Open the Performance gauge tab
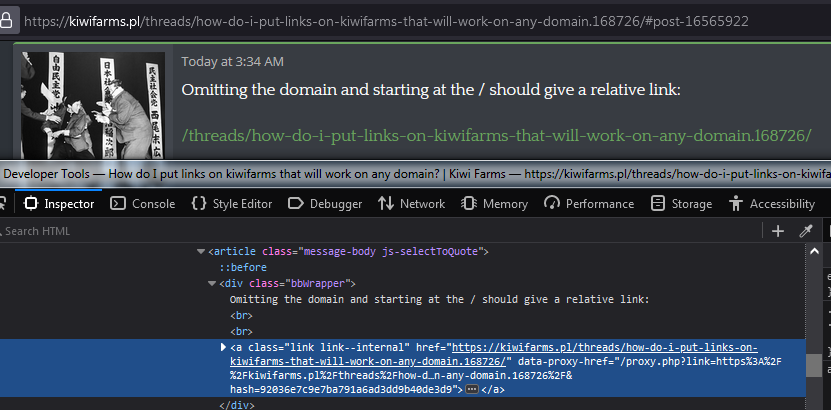 (589, 204)
